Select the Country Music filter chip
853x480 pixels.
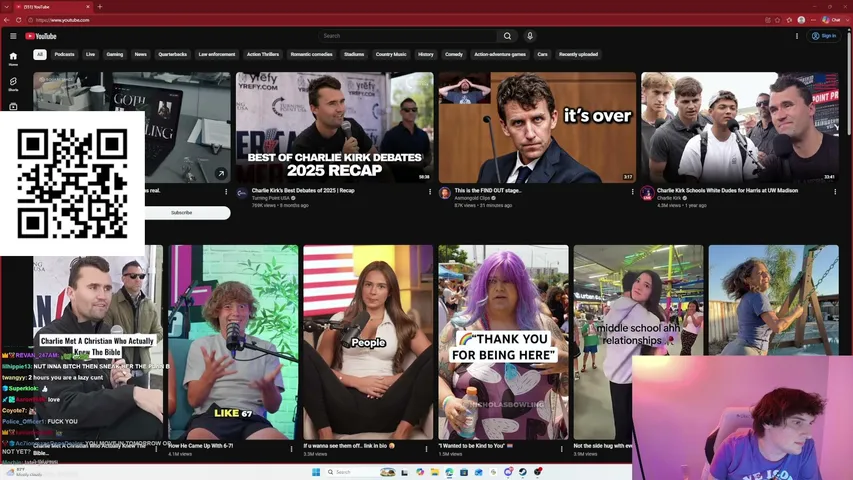[391, 54]
